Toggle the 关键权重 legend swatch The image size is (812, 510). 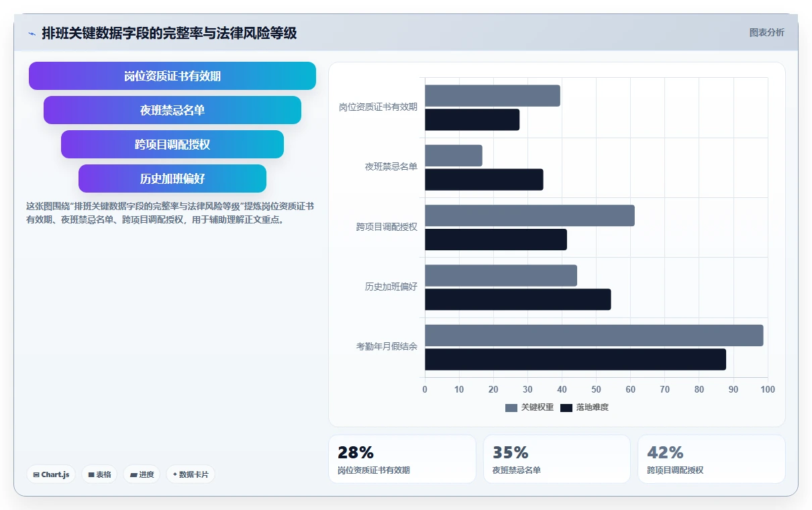[511, 407]
